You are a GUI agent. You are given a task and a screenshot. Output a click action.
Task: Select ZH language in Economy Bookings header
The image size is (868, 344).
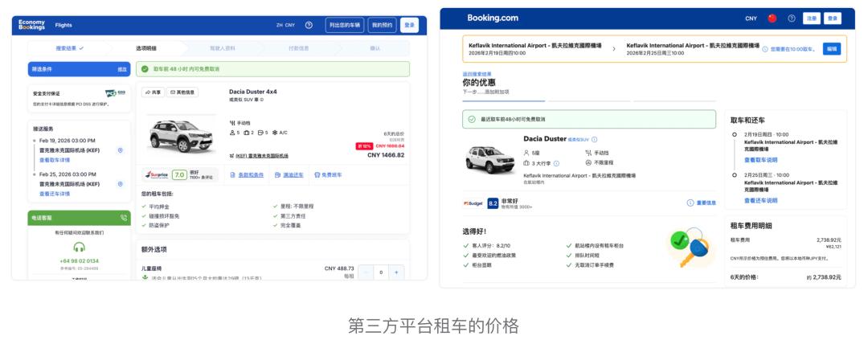coord(280,25)
